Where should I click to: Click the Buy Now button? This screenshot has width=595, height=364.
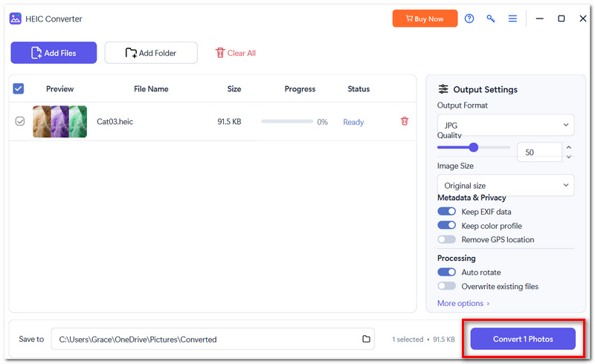425,19
